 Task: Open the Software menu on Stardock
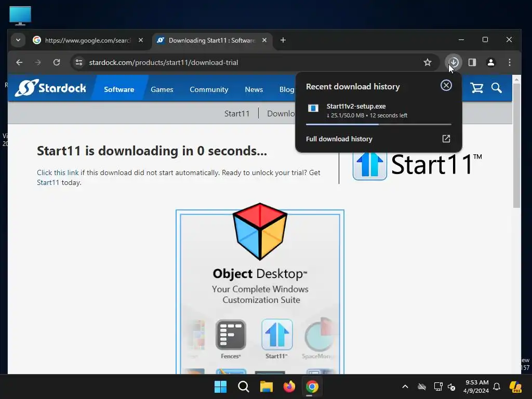[x=119, y=89]
